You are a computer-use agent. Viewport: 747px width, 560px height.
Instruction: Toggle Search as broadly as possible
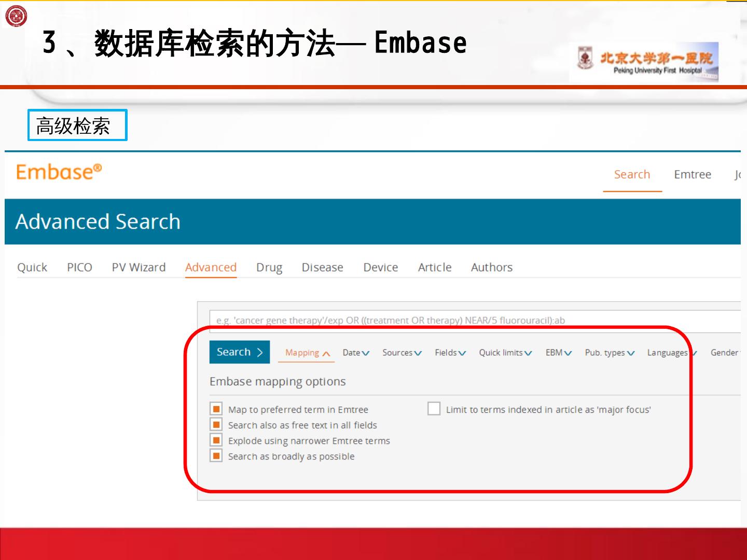point(216,455)
